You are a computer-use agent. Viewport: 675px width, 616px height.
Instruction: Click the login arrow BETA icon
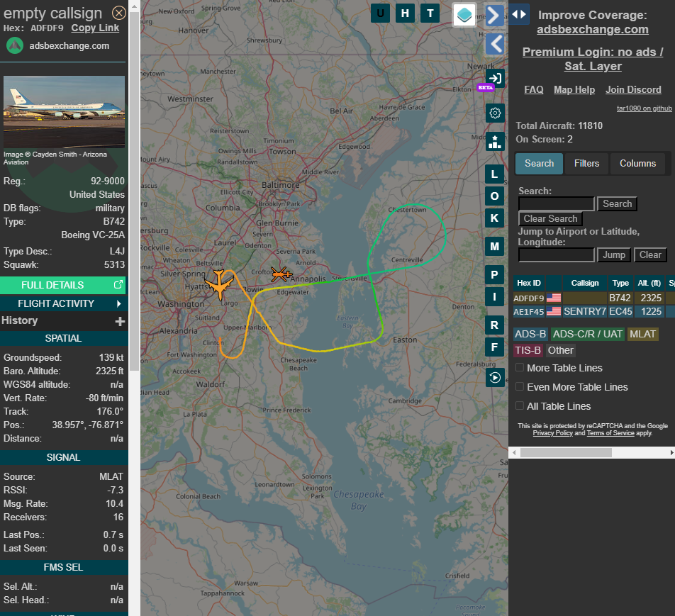tap(495, 79)
